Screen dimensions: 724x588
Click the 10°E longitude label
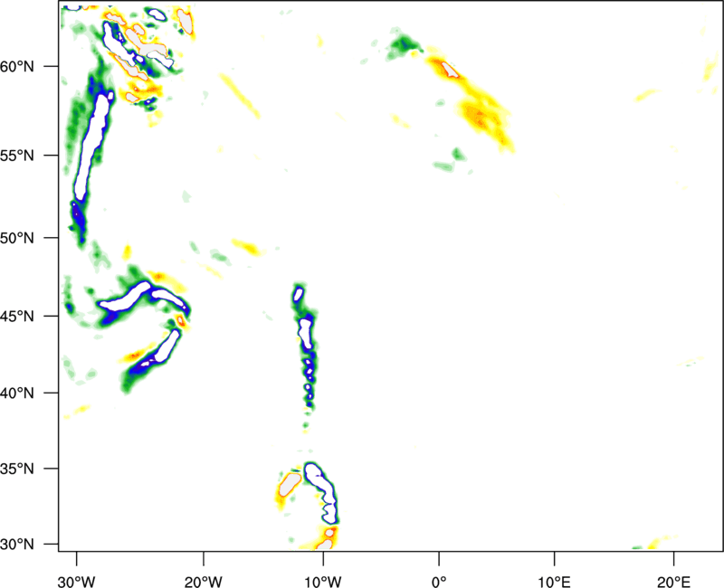pyautogui.click(x=554, y=582)
